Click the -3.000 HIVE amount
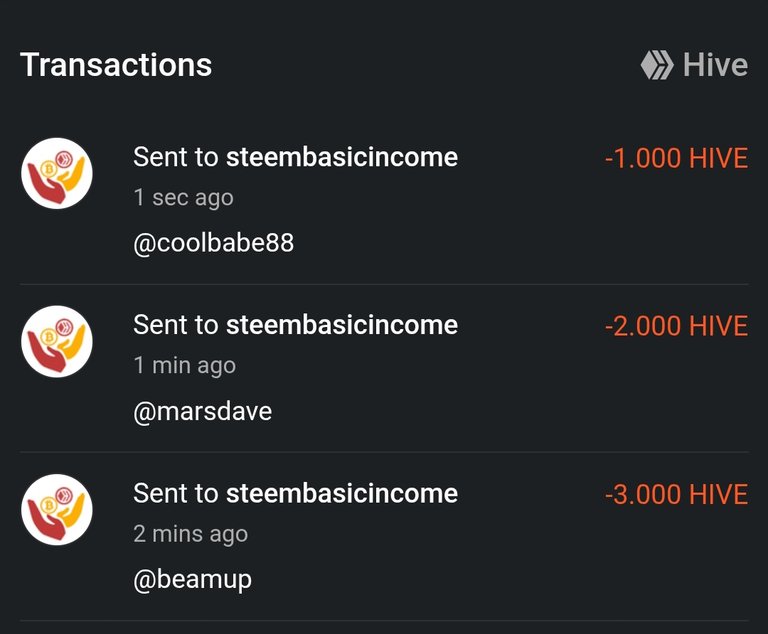The width and height of the screenshot is (768, 634). (676, 494)
